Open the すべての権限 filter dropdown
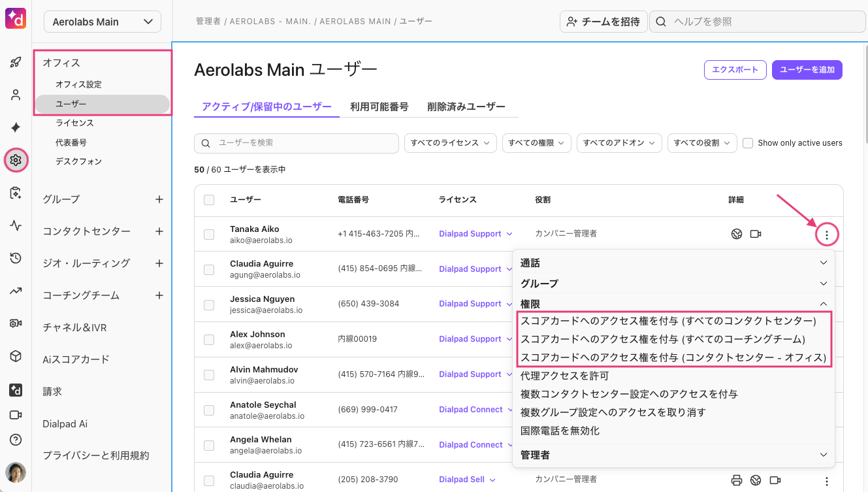 (x=537, y=143)
